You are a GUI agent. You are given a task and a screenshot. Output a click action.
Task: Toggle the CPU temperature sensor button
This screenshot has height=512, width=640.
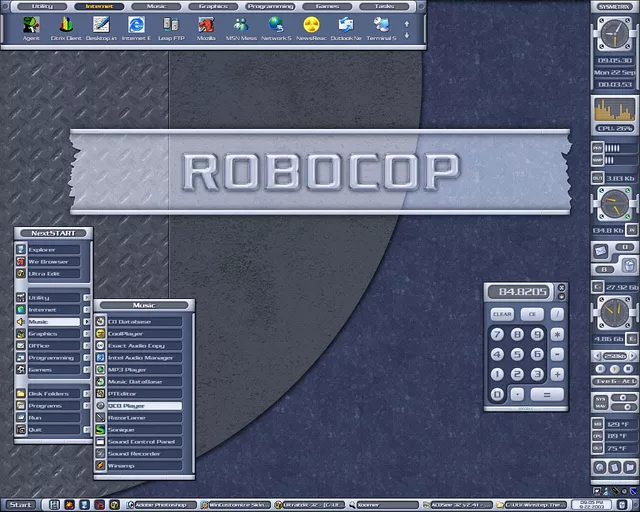coord(598,436)
